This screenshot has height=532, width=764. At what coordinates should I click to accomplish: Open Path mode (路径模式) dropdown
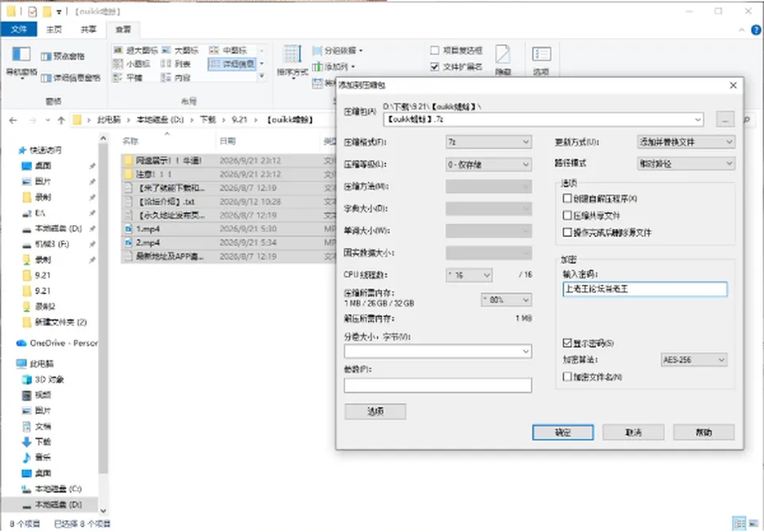686,164
